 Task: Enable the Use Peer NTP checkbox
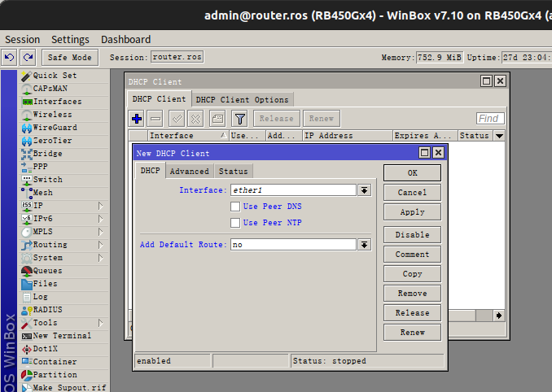[235, 223]
